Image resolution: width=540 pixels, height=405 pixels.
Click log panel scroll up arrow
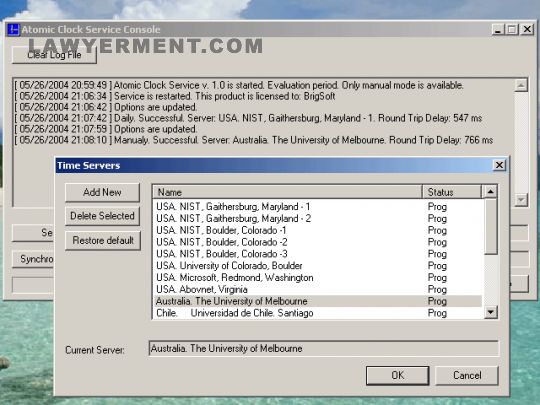[x=521, y=85]
